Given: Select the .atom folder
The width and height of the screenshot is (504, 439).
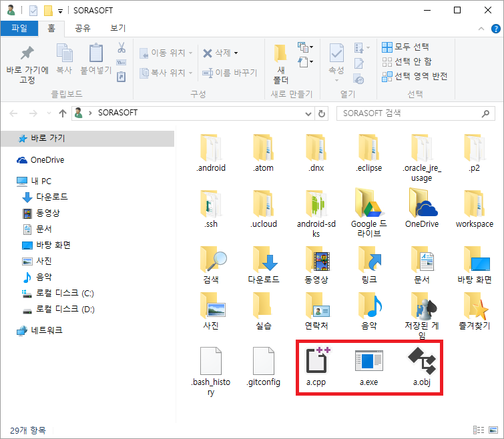Looking at the screenshot, I should [x=264, y=153].
